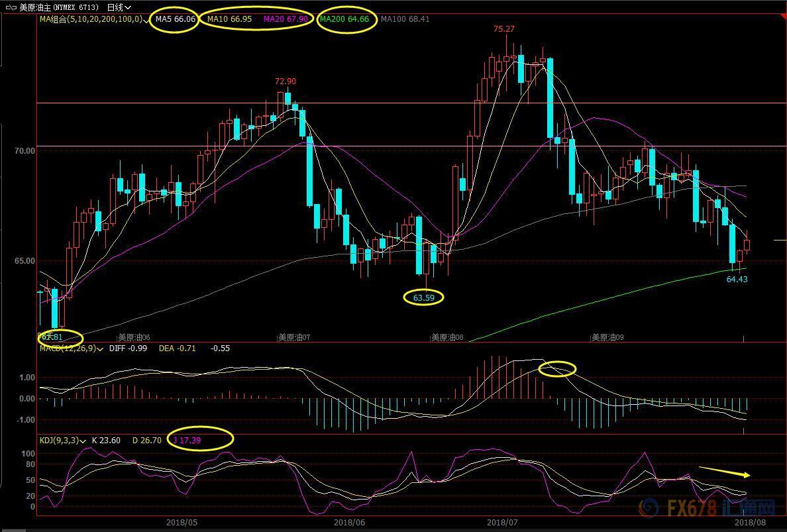Screen dimensions: 787x532
Task: Click the 75.27 high price label
Action: click(503, 29)
